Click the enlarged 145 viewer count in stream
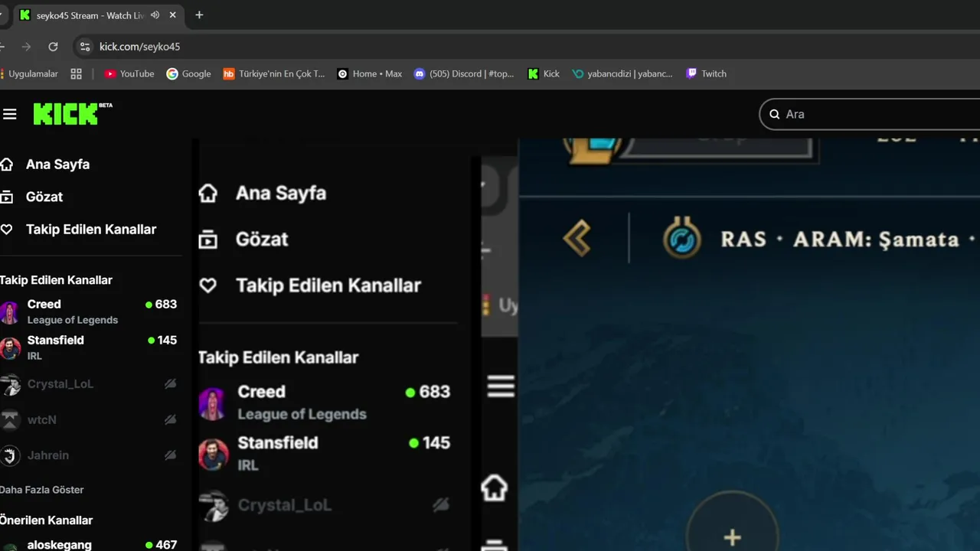980x551 pixels. (430, 443)
